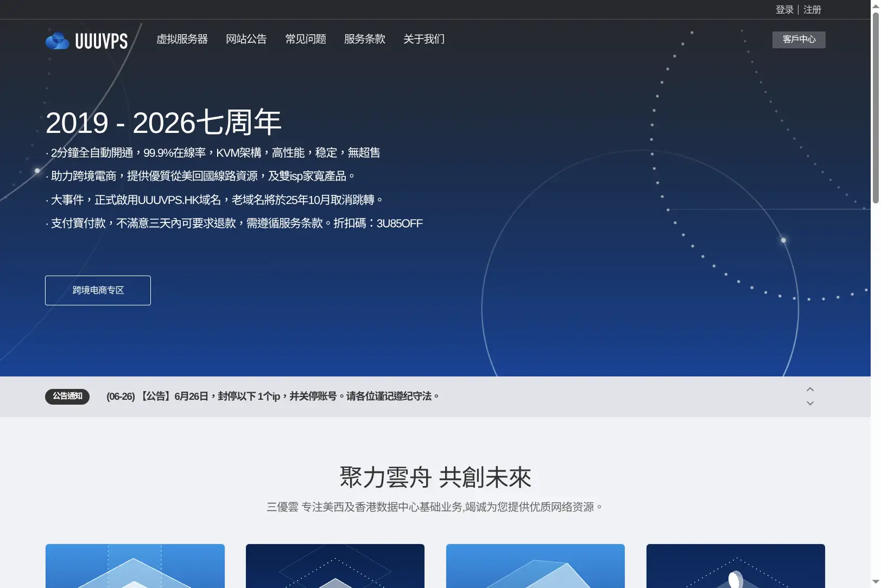Go to 常见问题 page
The image size is (881, 588).
click(x=306, y=39)
